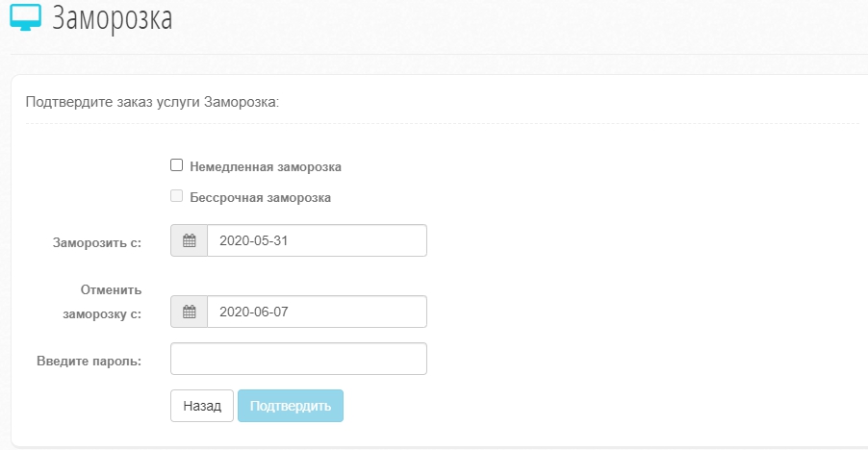The image size is (868, 450).
Task: Click the monitor icon beside the Заморозка title
Action: tap(25, 17)
